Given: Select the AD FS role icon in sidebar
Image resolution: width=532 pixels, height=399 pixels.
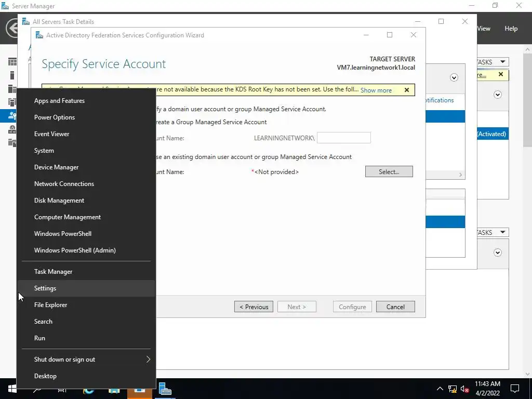Looking at the screenshot, I should coord(12,116).
